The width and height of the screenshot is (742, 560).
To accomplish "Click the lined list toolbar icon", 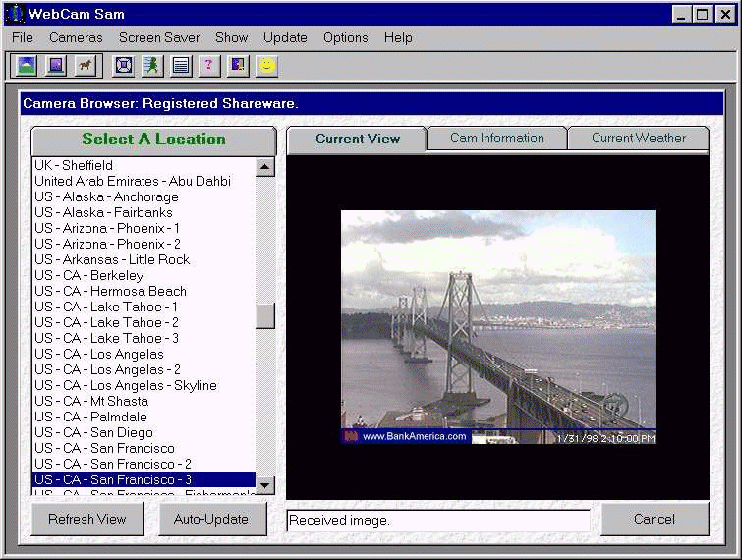I will pyautogui.click(x=180, y=66).
